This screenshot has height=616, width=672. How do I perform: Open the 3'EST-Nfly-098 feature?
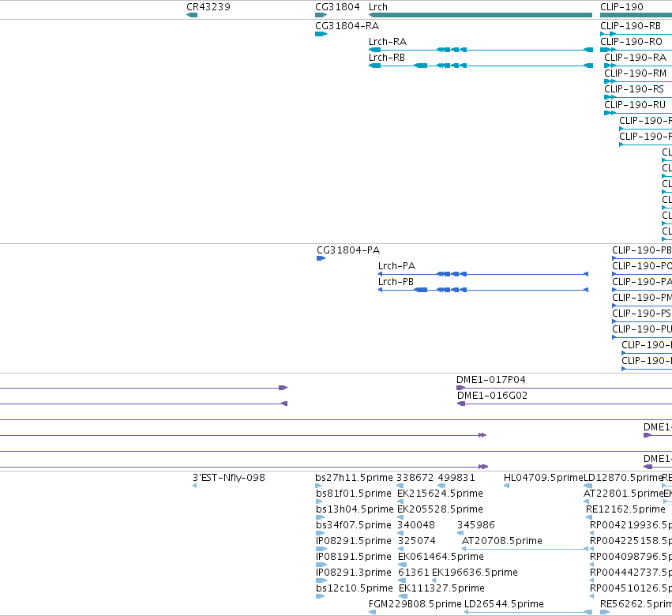pyautogui.click(x=229, y=478)
